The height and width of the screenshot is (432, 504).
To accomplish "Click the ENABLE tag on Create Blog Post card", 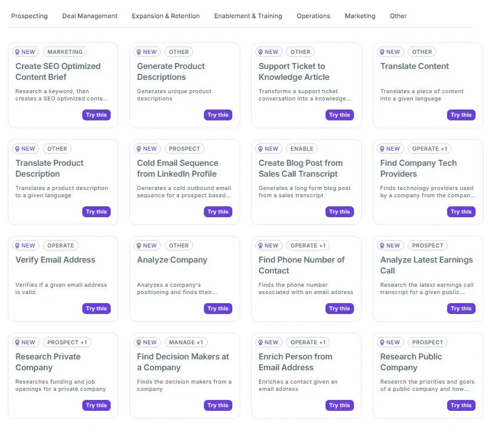I will coord(302,149).
